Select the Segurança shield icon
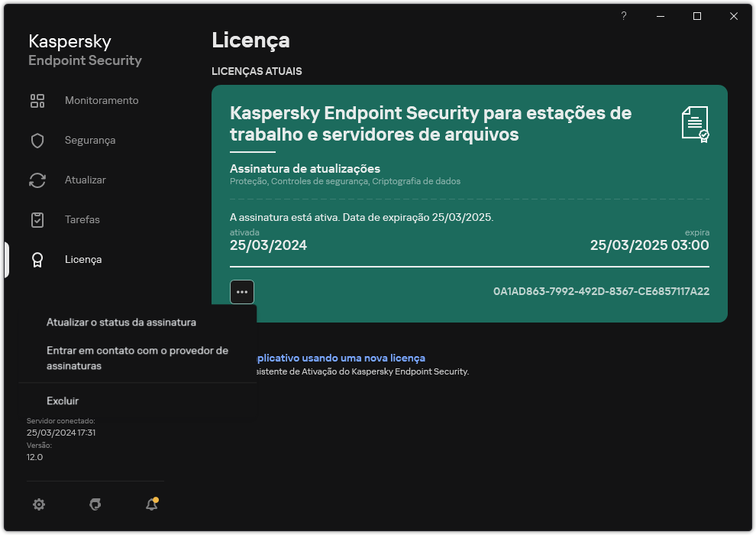The image size is (756, 535). point(37,140)
